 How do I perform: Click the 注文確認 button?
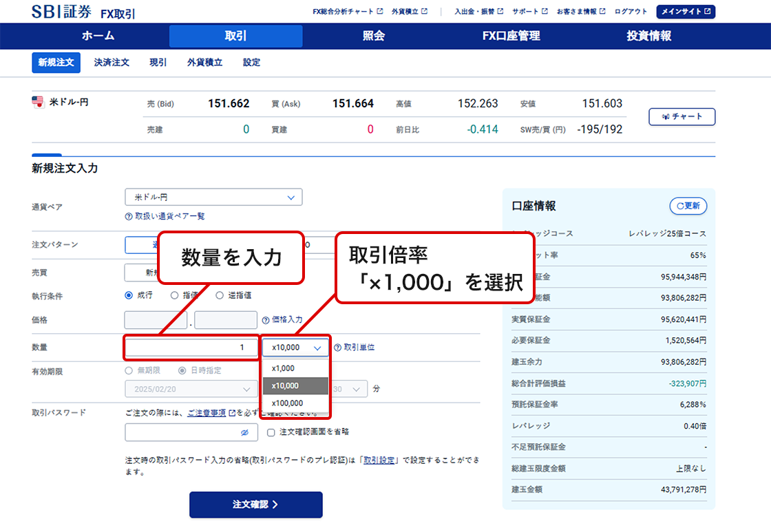point(255,504)
